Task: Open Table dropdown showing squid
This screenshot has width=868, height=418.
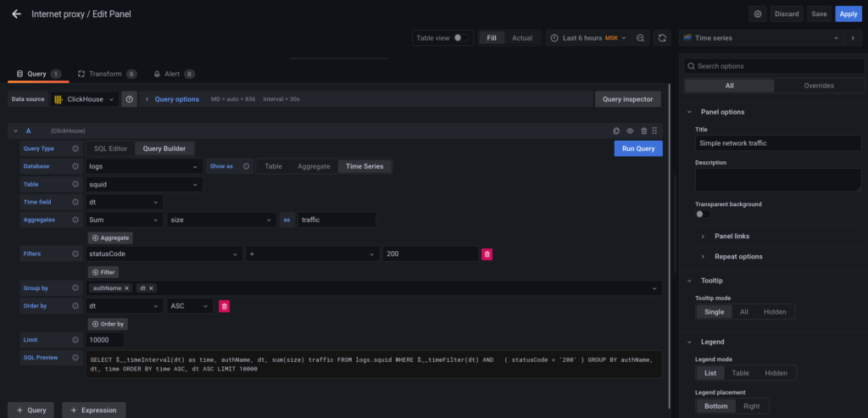Action: tap(144, 184)
